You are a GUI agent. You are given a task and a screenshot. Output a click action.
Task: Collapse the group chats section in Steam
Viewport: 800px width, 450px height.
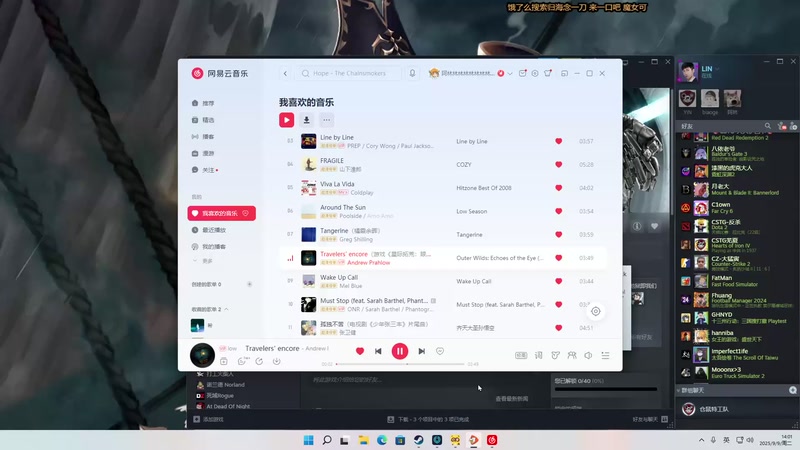[x=679, y=390]
